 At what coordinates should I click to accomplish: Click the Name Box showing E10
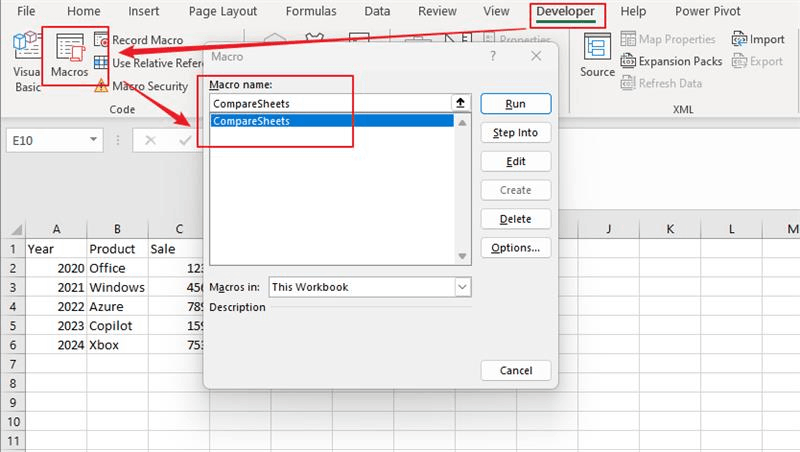[48, 140]
